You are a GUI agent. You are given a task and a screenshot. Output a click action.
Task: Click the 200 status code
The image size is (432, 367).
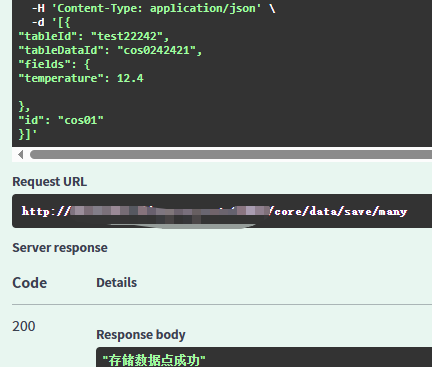click(24, 326)
